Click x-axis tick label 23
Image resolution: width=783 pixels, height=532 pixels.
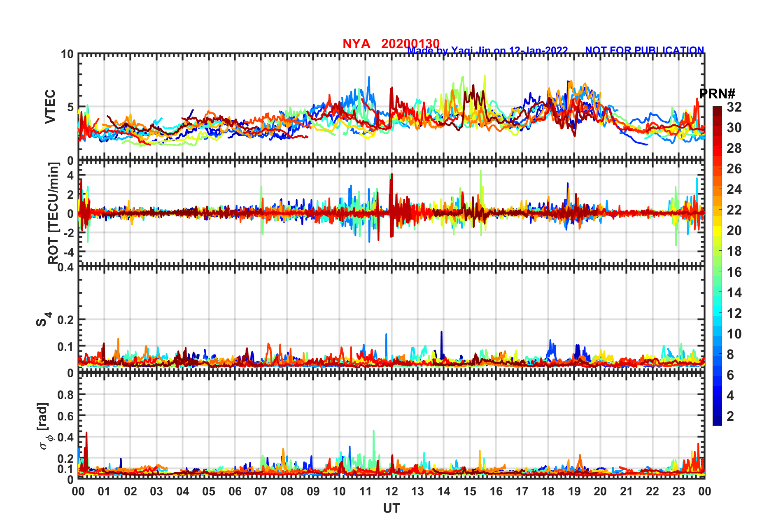point(678,491)
